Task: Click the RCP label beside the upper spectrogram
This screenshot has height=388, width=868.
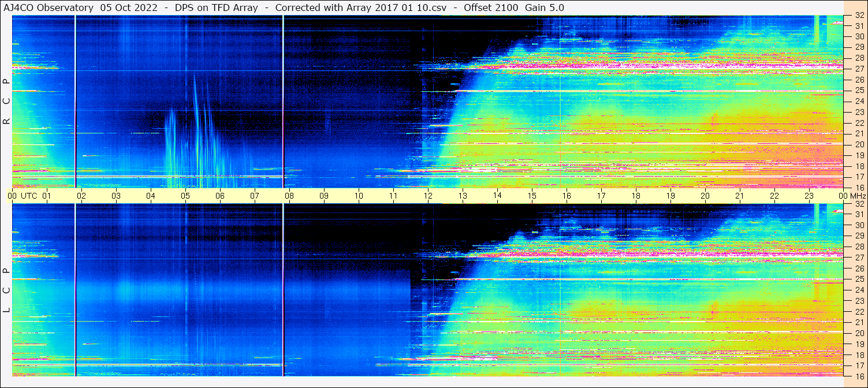Action: pos(6,102)
